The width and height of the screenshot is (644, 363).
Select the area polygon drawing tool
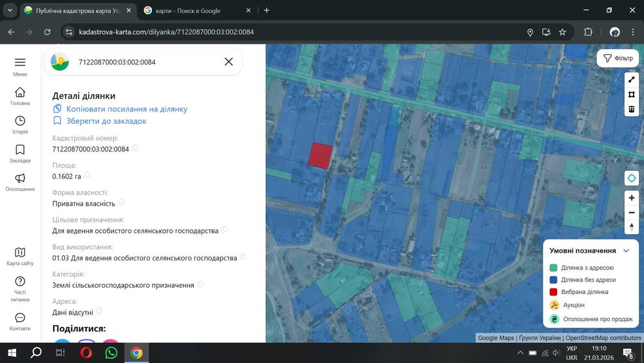(632, 94)
